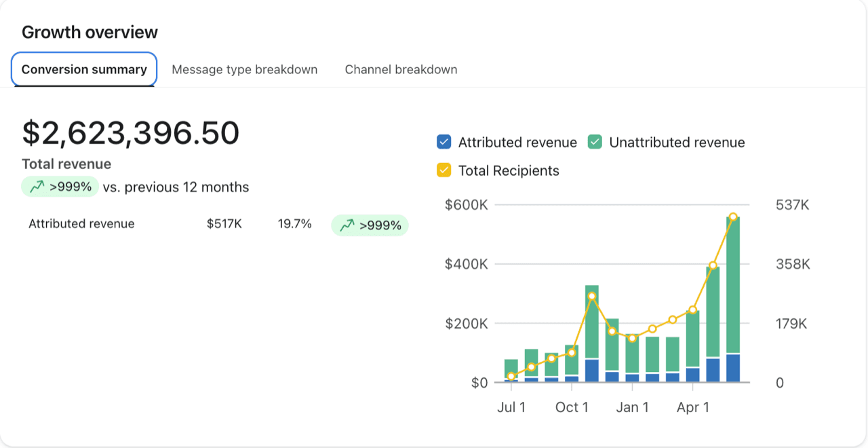Click the trend arrow icon under Total revenue

(37, 187)
